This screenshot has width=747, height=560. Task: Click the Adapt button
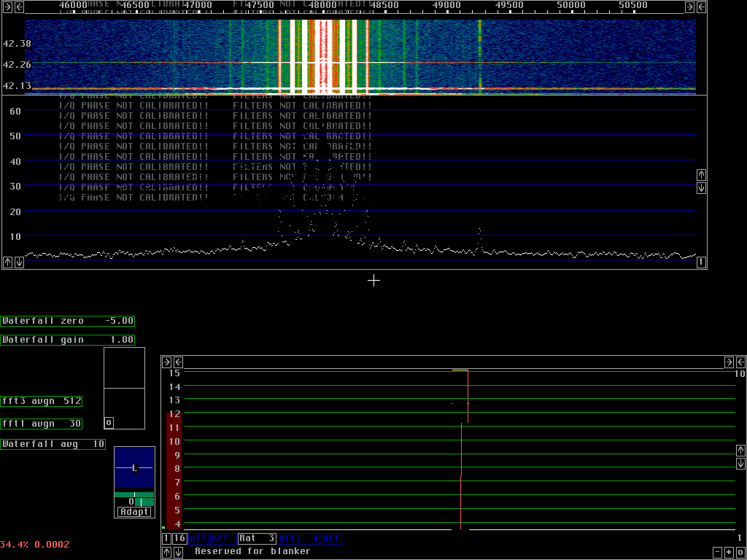134,512
